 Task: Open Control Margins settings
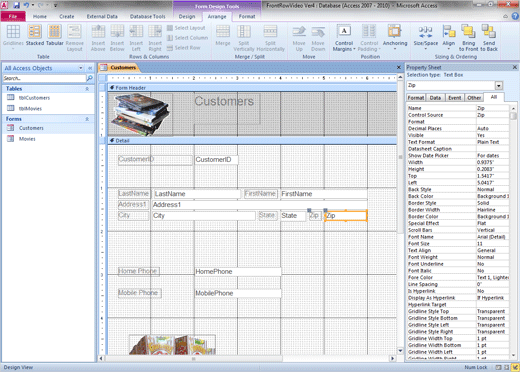coord(344,32)
